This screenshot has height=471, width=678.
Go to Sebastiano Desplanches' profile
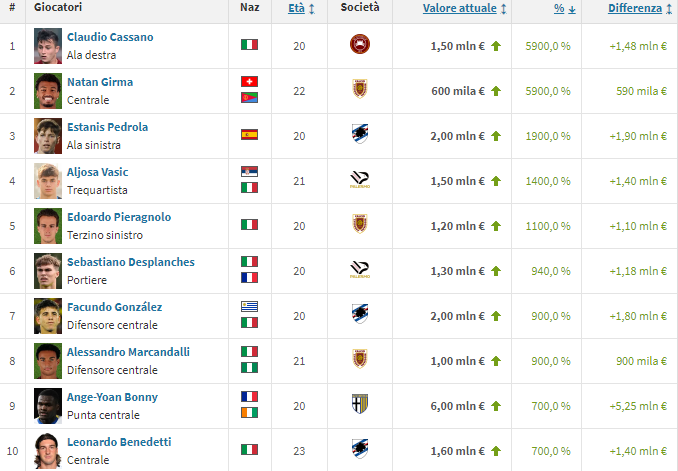pyautogui.click(x=131, y=262)
